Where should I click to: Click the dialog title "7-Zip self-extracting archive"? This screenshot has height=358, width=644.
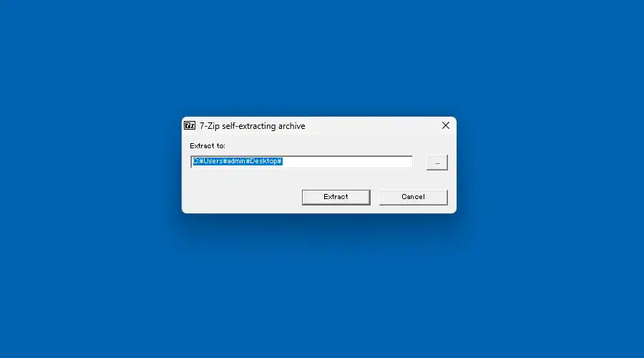tap(252, 126)
